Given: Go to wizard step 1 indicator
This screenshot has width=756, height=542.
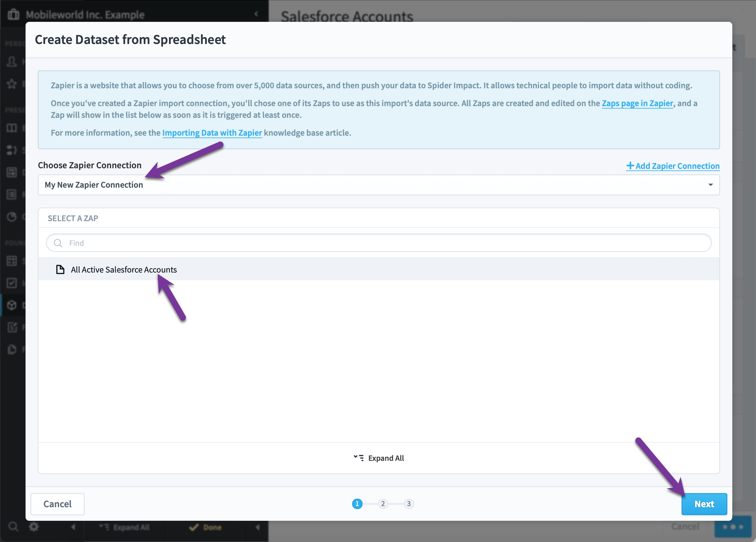Looking at the screenshot, I should click(x=357, y=504).
